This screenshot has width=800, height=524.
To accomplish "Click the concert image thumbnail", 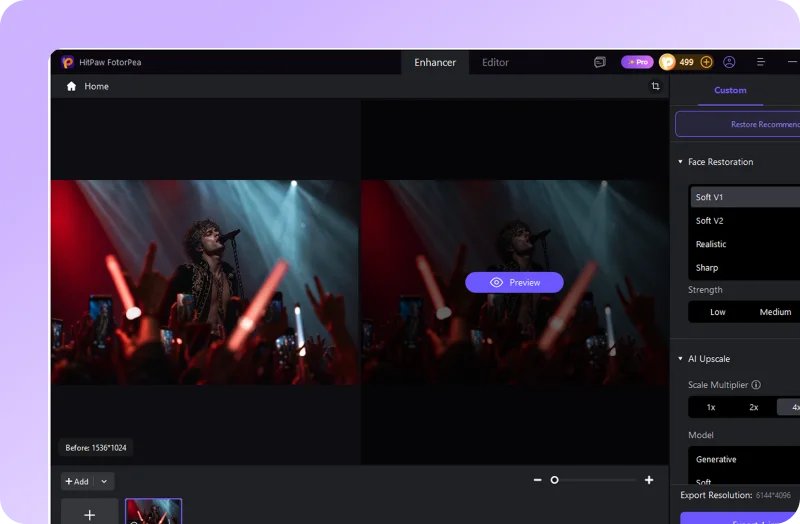I will click(154, 511).
